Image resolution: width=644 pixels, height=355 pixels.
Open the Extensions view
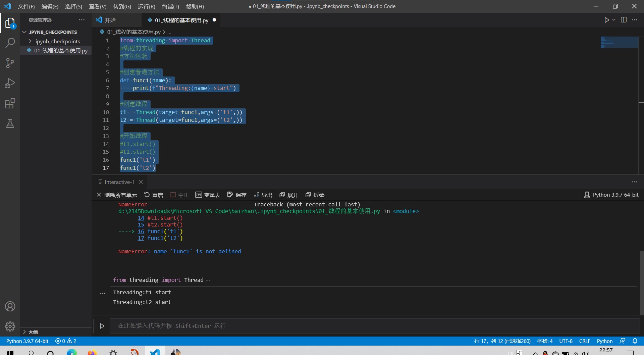(x=10, y=103)
